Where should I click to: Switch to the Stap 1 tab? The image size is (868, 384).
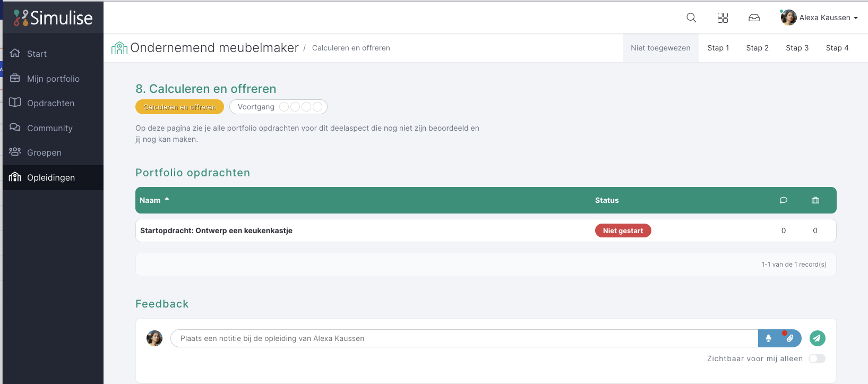point(718,48)
